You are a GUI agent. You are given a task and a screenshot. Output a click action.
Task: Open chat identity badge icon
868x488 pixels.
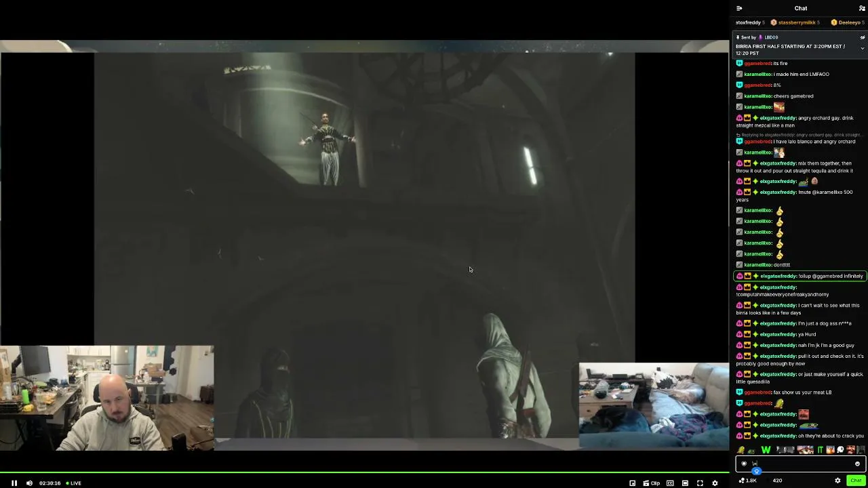click(x=744, y=464)
